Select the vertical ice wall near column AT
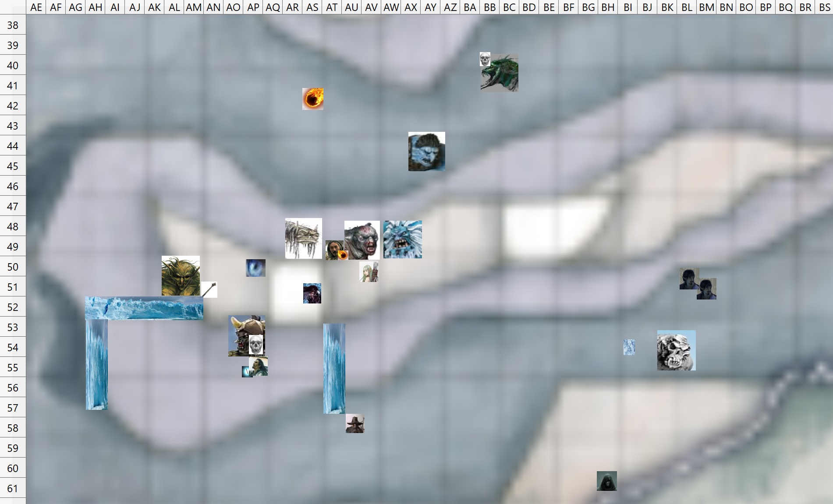This screenshot has width=833, height=504. click(334, 369)
